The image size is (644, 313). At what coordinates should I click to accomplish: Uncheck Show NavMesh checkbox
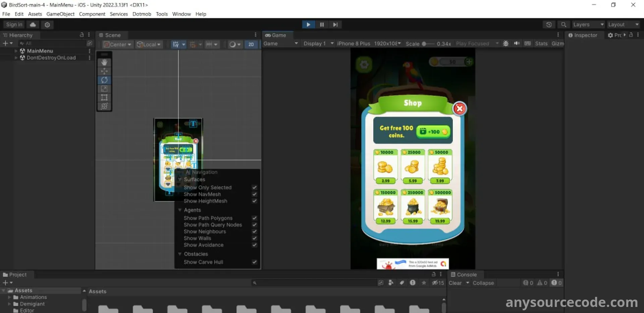tap(254, 194)
